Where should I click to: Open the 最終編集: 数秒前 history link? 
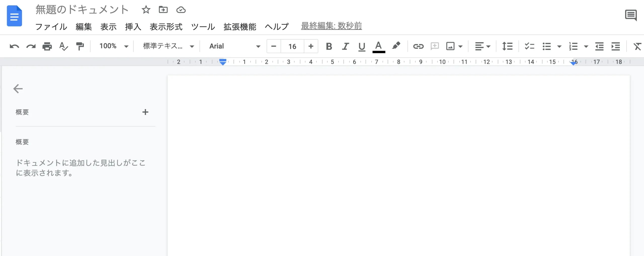pos(331,26)
